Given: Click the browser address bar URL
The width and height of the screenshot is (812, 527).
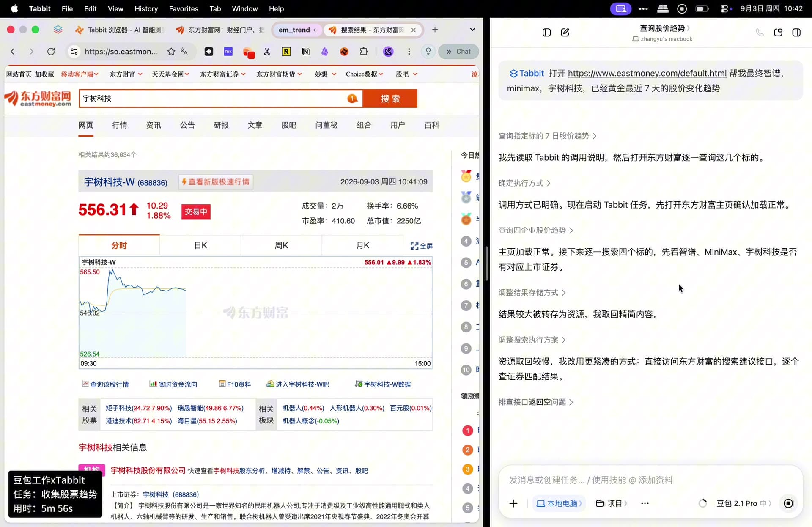Looking at the screenshot, I should coord(121,52).
